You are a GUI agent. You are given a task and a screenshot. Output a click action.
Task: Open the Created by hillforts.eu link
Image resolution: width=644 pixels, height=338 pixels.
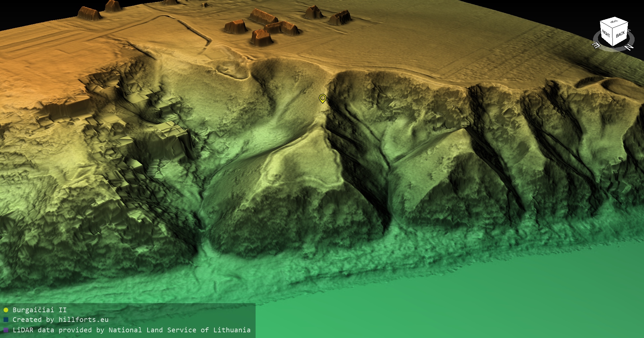tap(60, 320)
